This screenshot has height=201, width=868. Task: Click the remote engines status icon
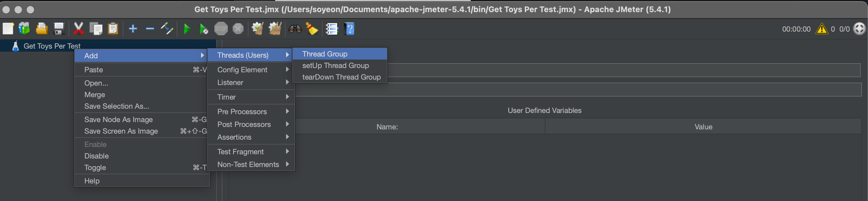click(859, 29)
